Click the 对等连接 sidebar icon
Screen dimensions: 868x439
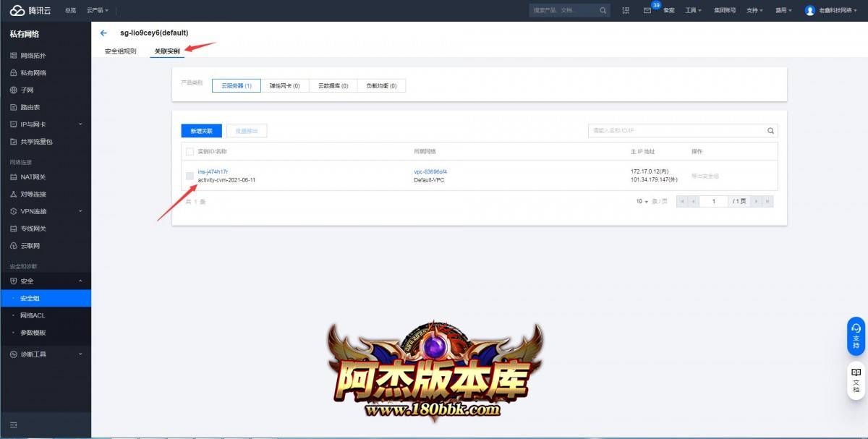[13, 195]
